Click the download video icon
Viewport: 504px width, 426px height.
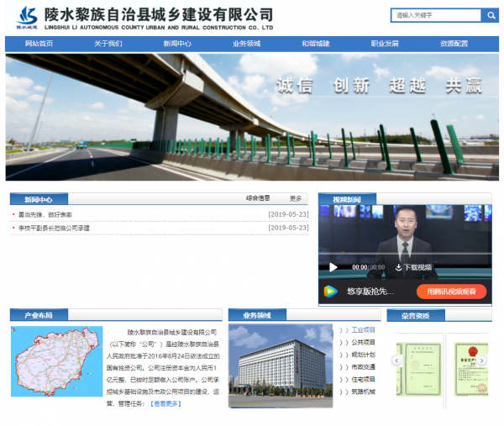(399, 267)
